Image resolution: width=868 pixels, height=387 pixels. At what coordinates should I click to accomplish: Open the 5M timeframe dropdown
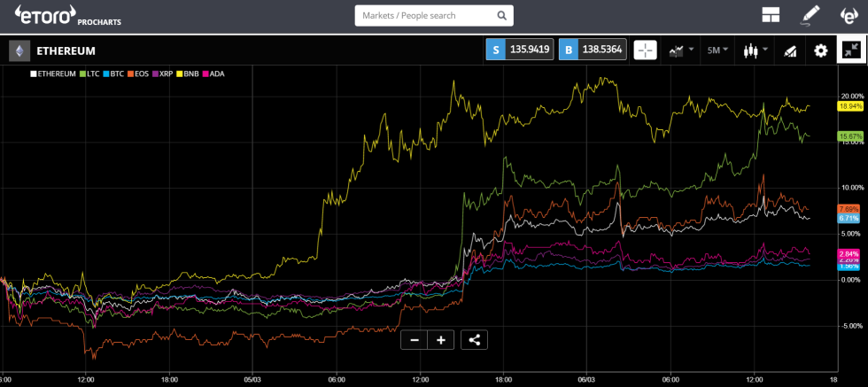tap(717, 50)
